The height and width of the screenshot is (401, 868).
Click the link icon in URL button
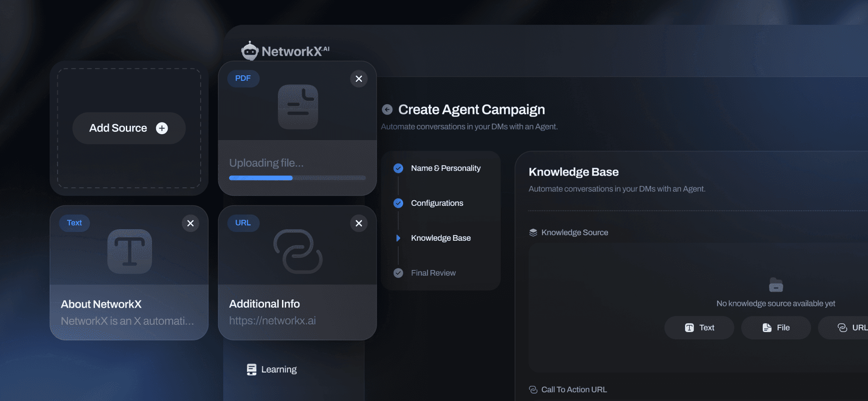tap(842, 328)
